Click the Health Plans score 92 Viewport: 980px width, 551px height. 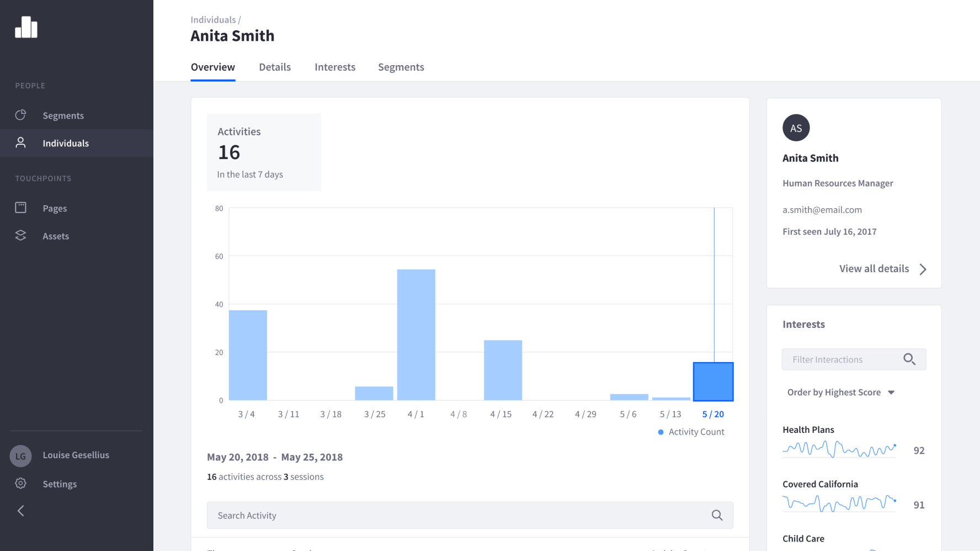[x=919, y=451]
